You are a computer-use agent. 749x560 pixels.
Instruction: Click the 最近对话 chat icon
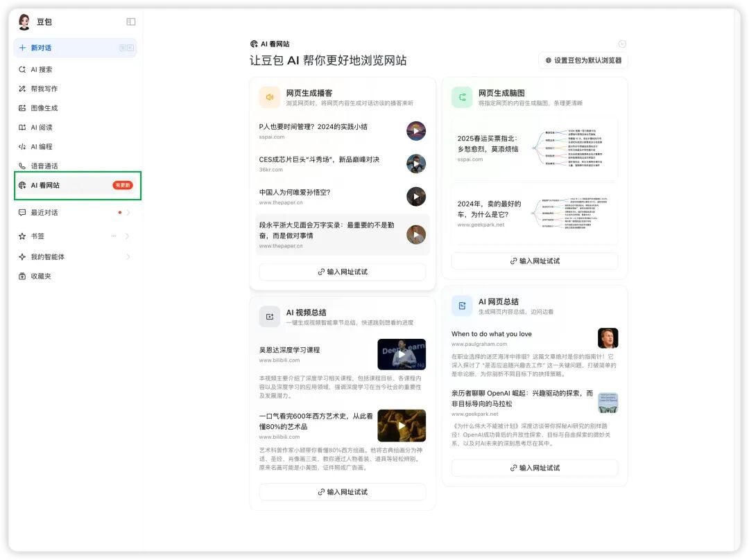(22, 213)
